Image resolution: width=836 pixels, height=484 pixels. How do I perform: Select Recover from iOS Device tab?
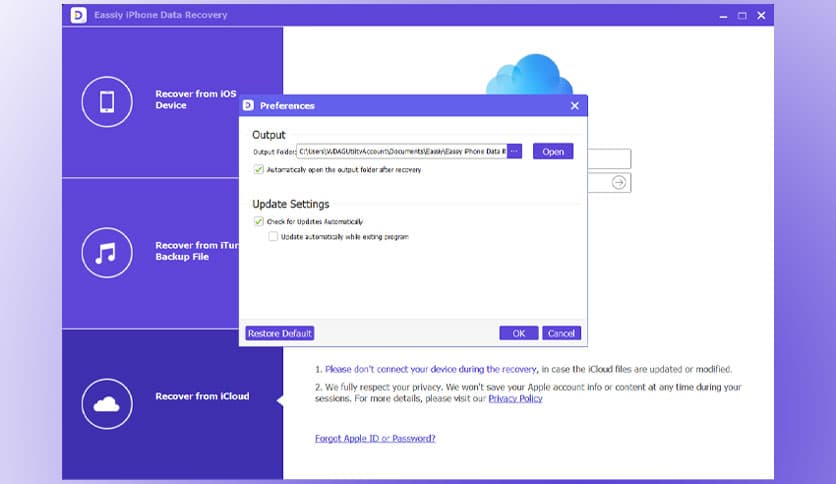[172, 102]
